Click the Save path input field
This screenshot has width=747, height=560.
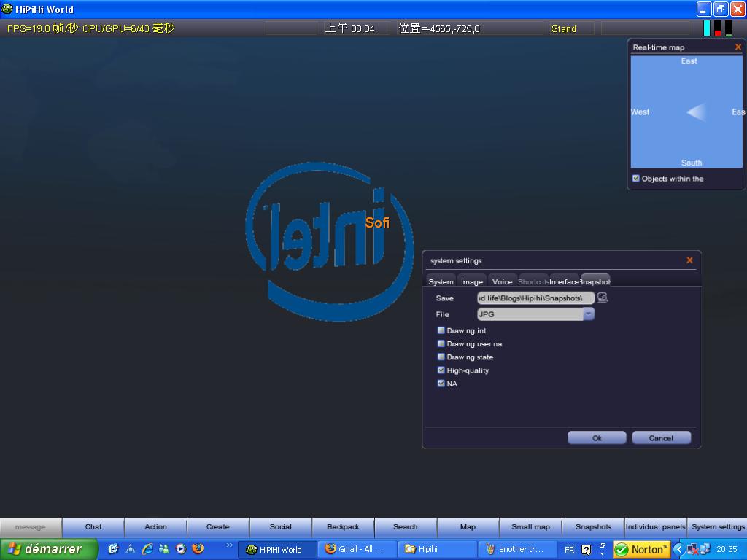click(x=536, y=297)
